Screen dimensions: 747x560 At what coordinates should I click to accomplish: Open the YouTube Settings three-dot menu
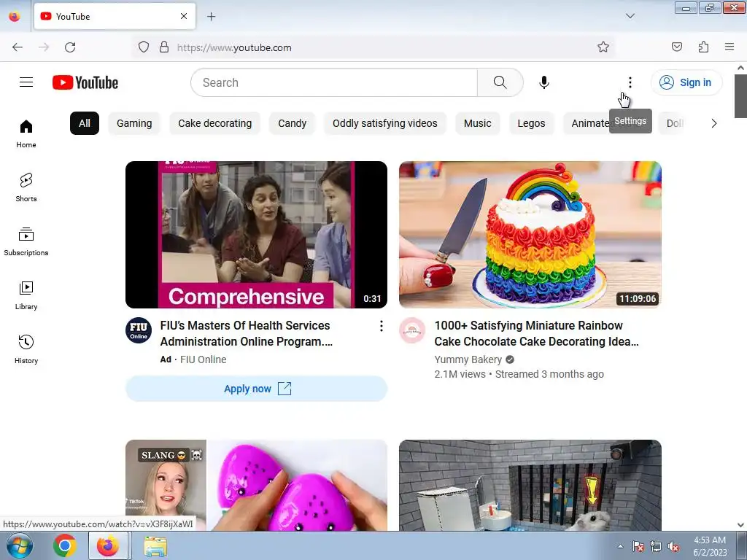630,82
